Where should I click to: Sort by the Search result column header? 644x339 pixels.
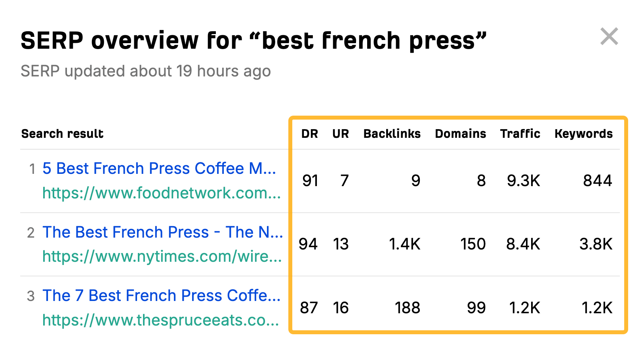tap(62, 133)
